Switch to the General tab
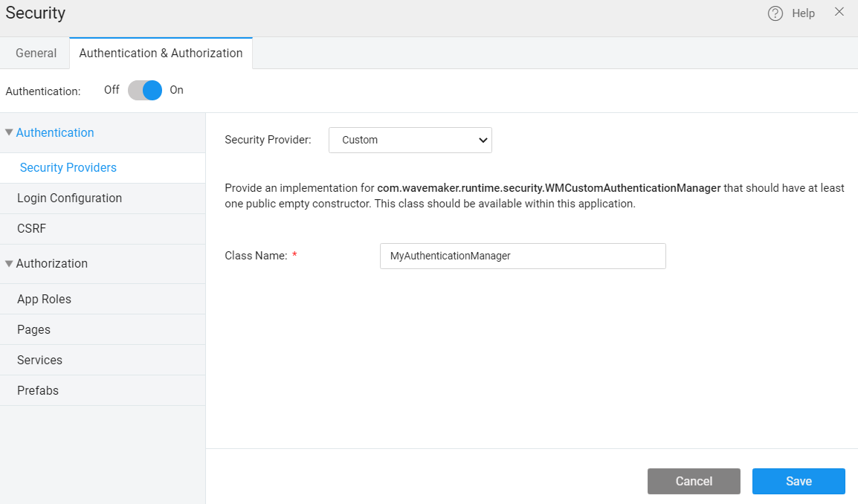 pos(36,53)
